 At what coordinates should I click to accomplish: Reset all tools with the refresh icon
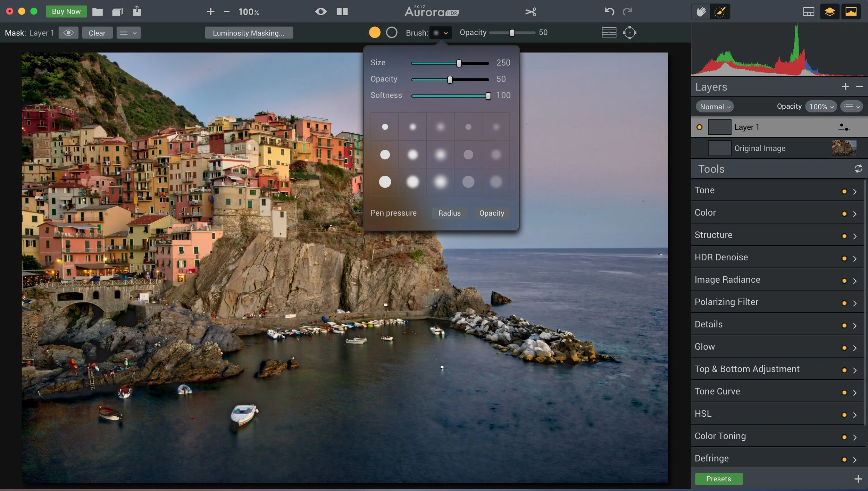pos(858,169)
